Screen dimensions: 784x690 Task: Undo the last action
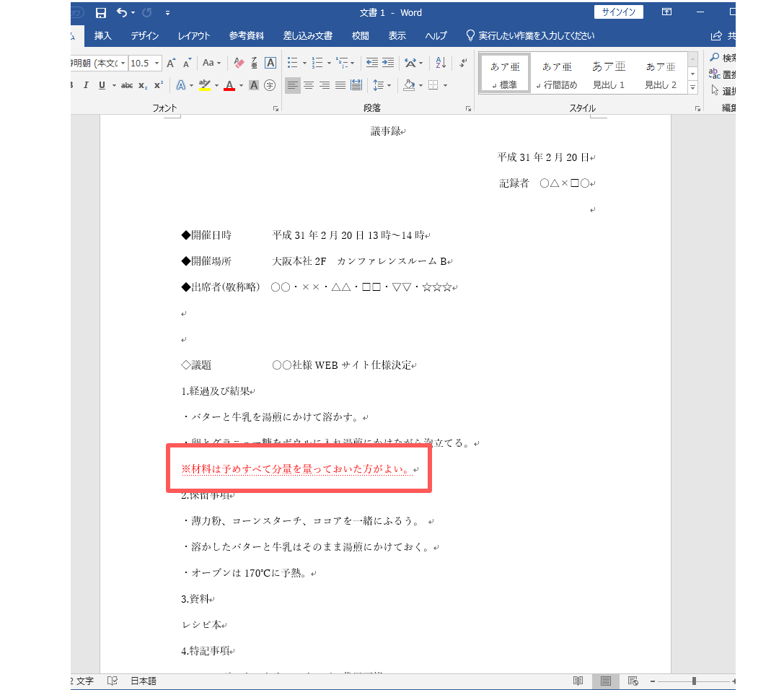(x=121, y=12)
